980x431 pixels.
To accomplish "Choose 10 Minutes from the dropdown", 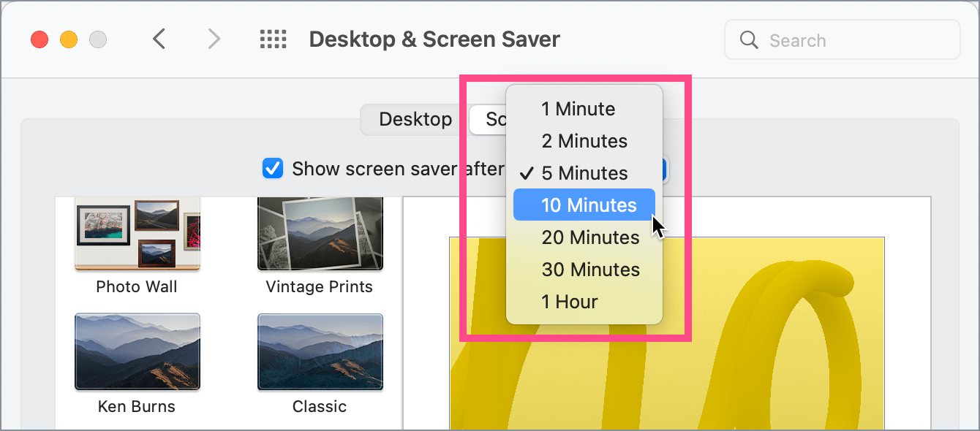I will coord(584,205).
